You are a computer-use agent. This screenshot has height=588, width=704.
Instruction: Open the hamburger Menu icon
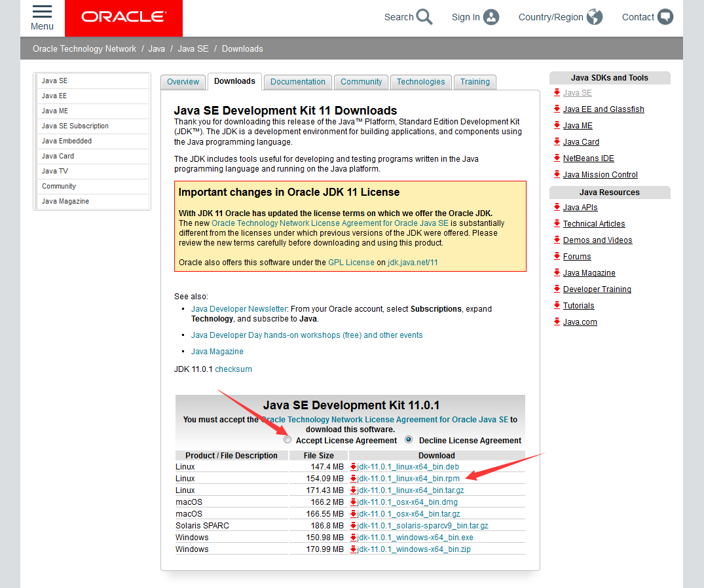pos(42,12)
